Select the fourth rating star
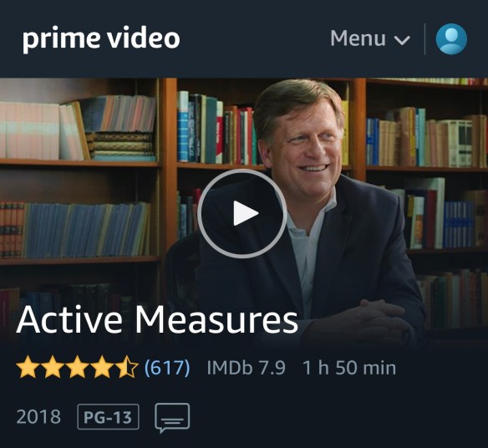 point(102,368)
